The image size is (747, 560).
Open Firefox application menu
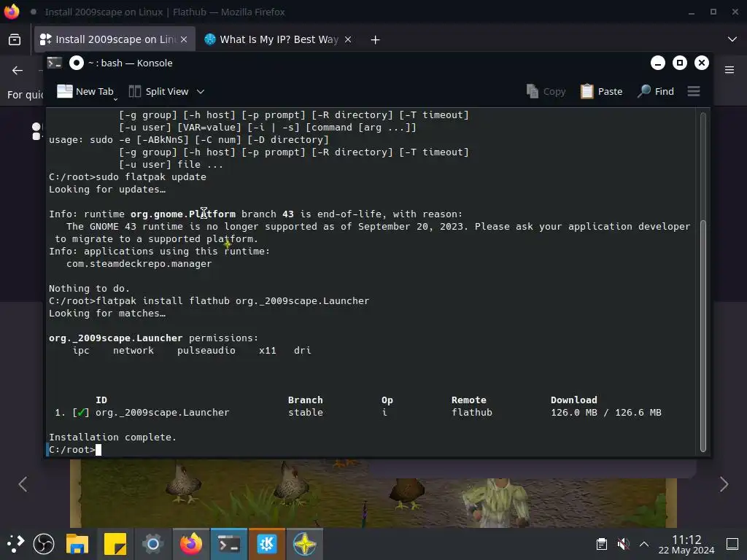[729, 70]
